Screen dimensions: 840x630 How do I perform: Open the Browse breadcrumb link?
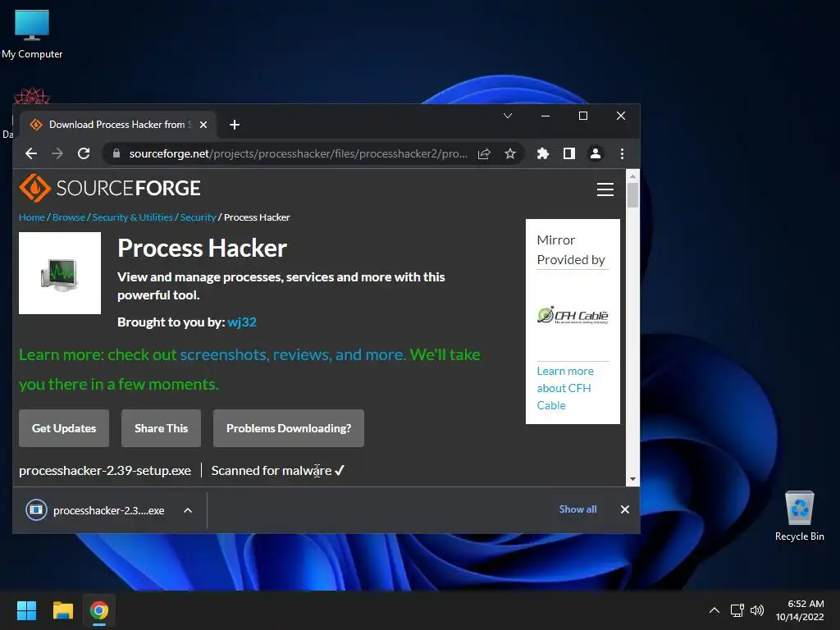(x=69, y=217)
